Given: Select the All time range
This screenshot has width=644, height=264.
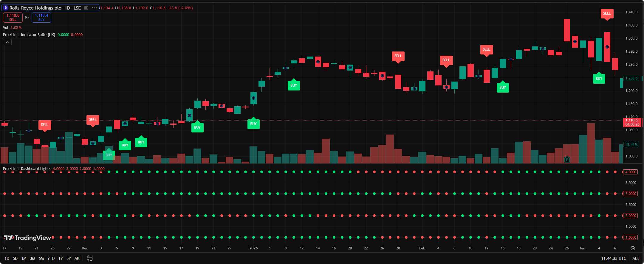Looking at the screenshot, I should point(77,258).
